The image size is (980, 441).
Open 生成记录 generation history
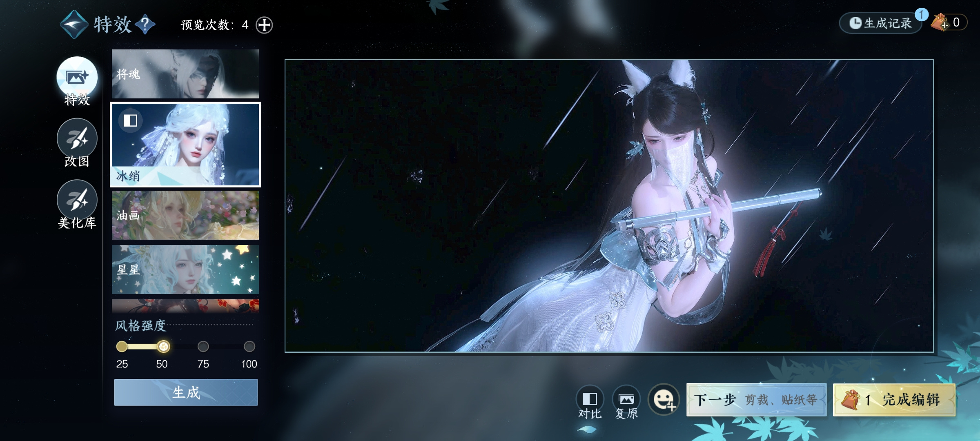[880, 23]
